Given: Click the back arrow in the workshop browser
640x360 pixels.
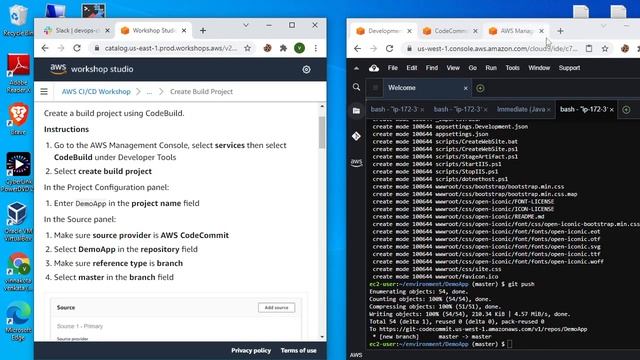Looking at the screenshot, I should pyautogui.click(x=45, y=48).
